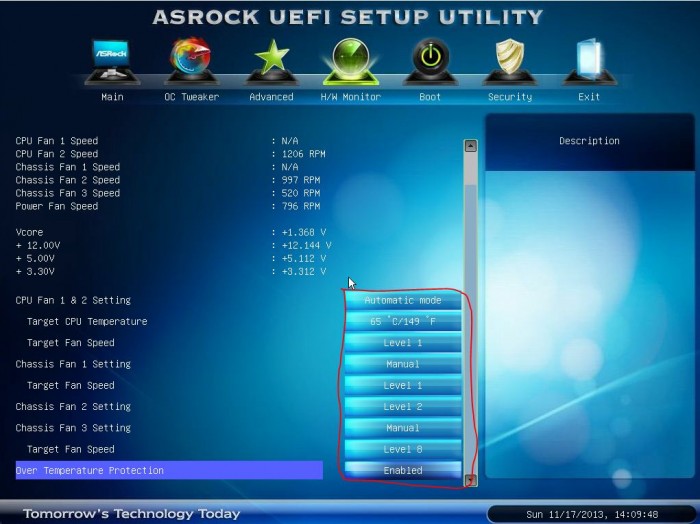
Task: Open the Boot power icon
Action: coord(430,62)
